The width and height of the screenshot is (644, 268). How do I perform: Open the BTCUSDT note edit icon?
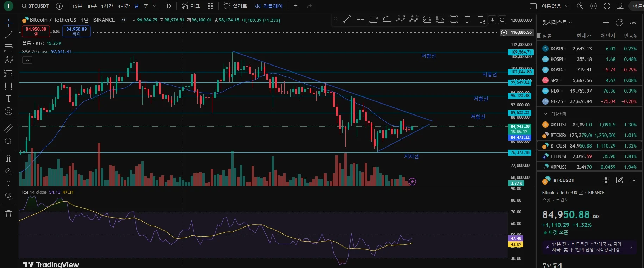coord(619,180)
